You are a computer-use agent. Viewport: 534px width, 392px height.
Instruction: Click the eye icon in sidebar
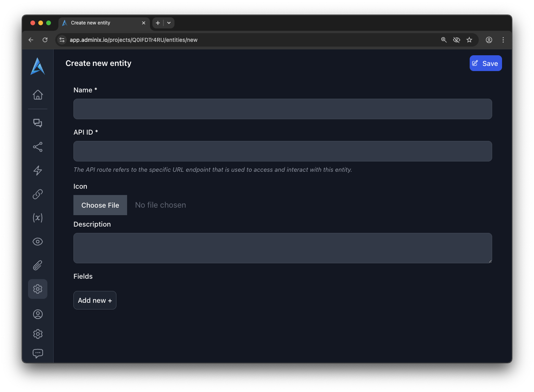38,242
